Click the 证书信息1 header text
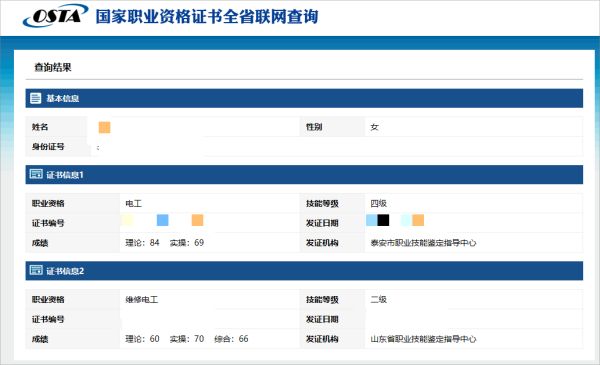The height and width of the screenshot is (365, 600). [65, 175]
